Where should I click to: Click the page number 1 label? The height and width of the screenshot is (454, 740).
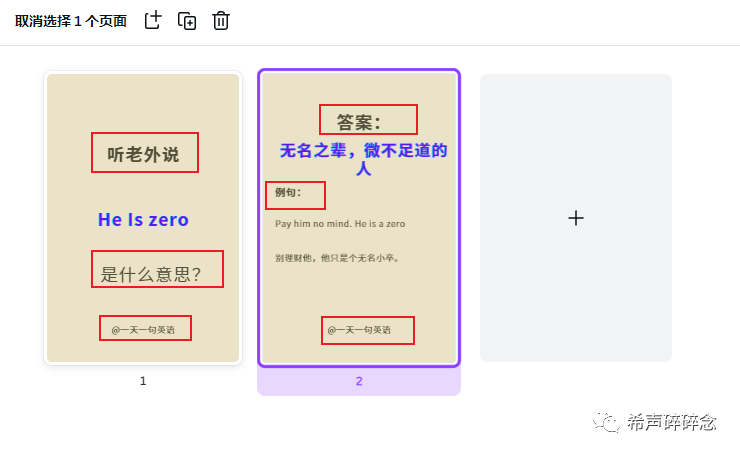click(x=143, y=381)
